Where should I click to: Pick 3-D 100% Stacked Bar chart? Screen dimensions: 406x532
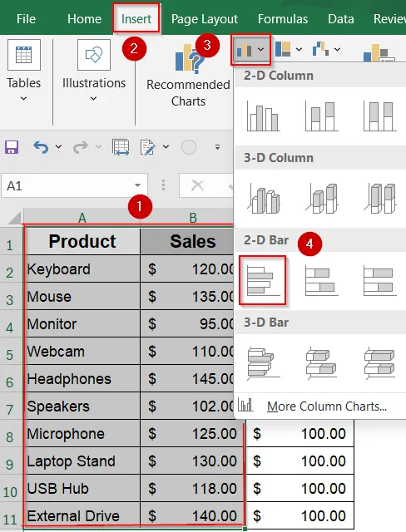point(379,362)
